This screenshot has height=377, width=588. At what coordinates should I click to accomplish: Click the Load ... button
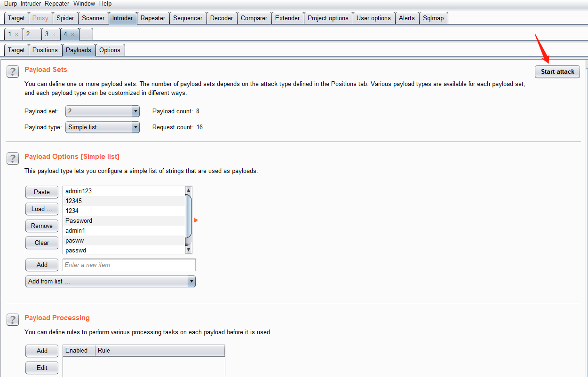42,209
